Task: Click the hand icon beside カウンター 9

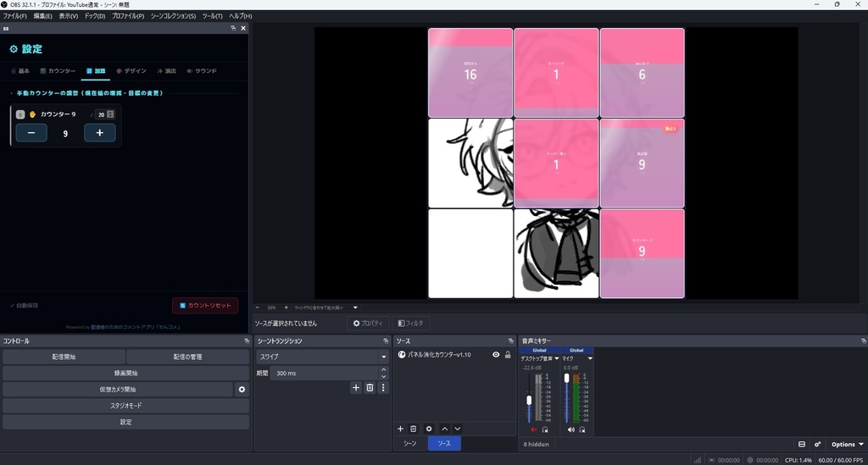Action: coord(33,114)
